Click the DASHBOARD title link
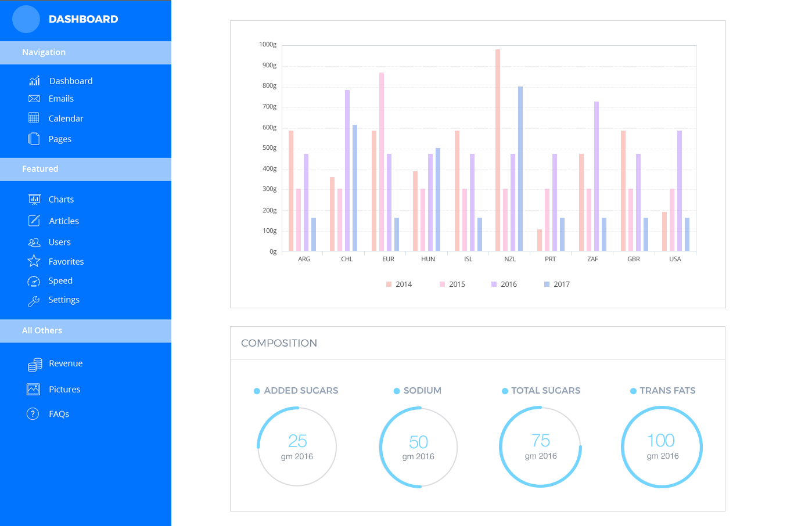This screenshot has height=526, width=812. tap(83, 19)
